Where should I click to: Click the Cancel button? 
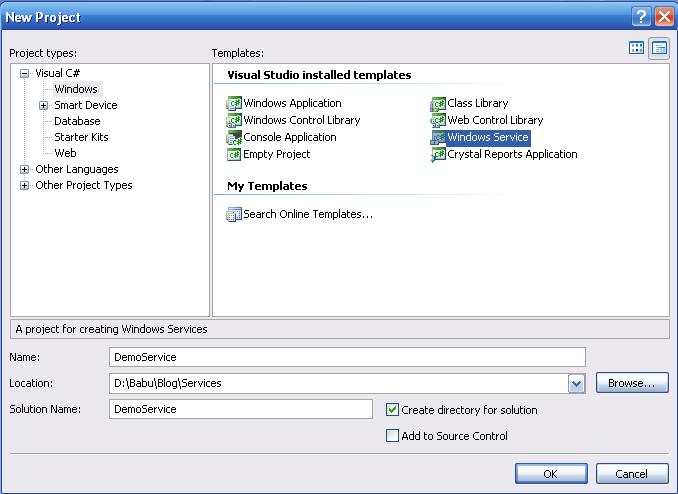632,474
